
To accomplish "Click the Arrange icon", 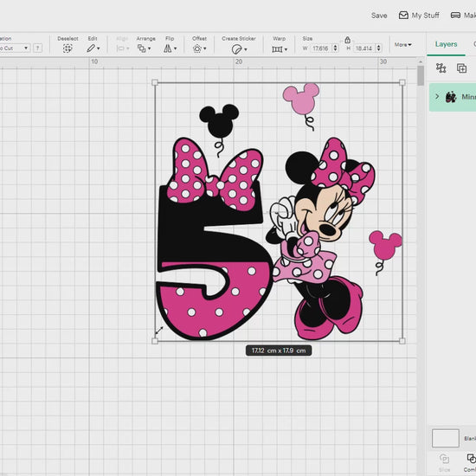I will [141, 48].
